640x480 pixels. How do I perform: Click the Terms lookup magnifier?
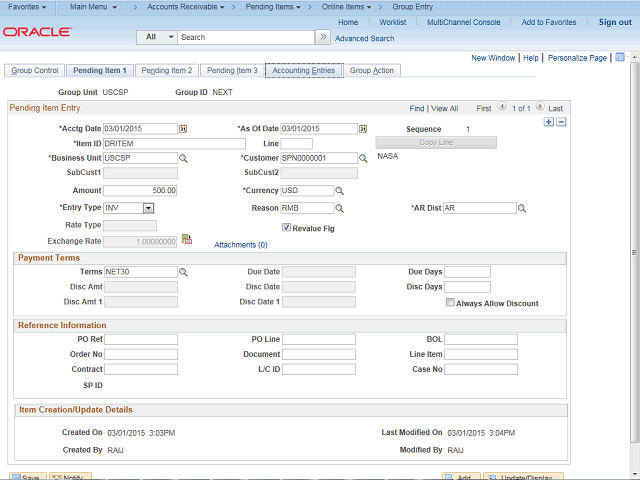pos(183,272)
